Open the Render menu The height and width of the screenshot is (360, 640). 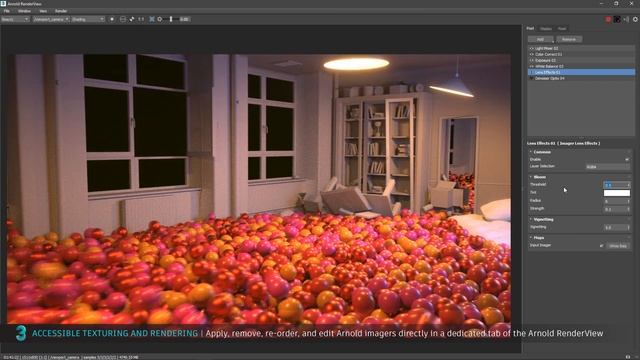pos(61,11)
